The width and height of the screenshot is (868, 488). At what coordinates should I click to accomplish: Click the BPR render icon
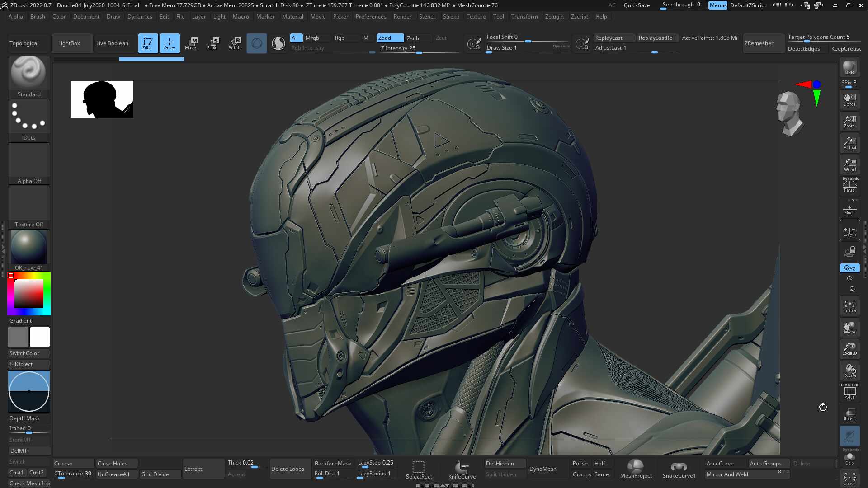(x=849, y=68)
